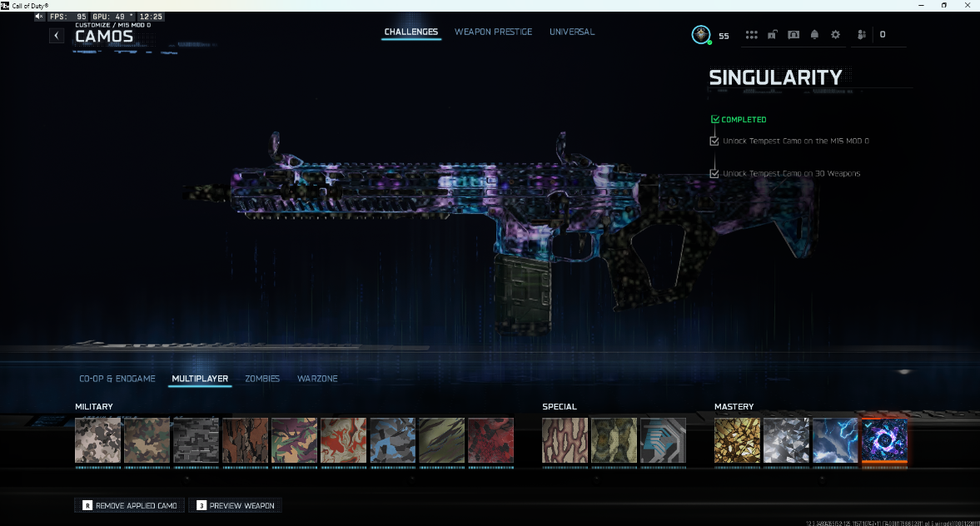Click the unlock padlock icon in header
The height and width of the screenshot is (526, 980).
coord(773,35)
